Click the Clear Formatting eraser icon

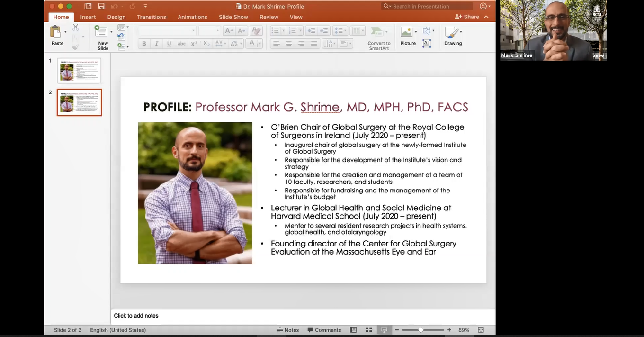[x=256, y=31]
